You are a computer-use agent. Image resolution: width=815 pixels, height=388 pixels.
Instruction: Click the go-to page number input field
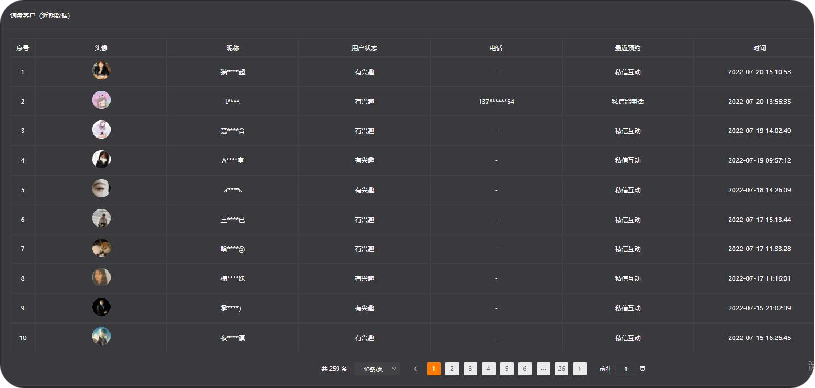[x=626, y=369]
